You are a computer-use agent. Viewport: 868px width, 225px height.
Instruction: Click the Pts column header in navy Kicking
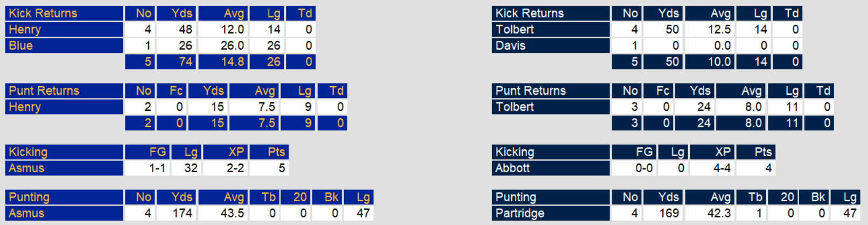[762, 152]
